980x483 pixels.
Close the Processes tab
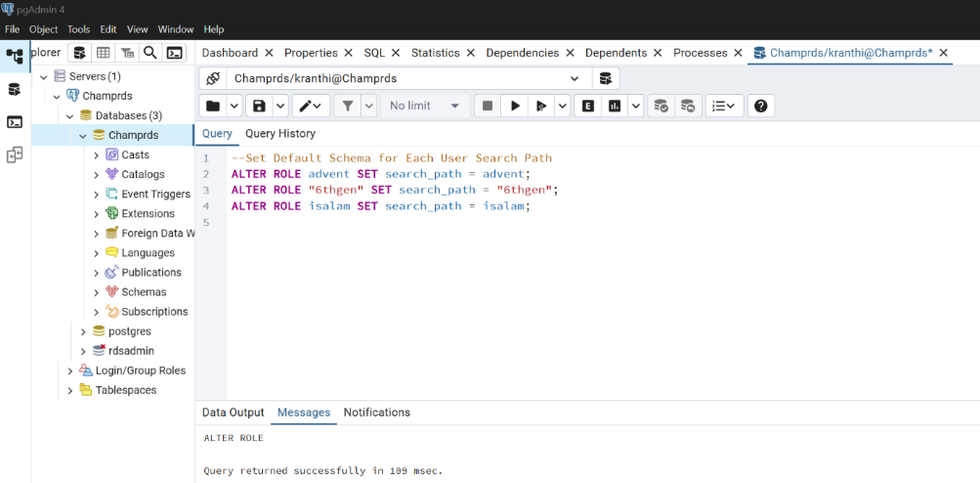[x=738, y=53]
